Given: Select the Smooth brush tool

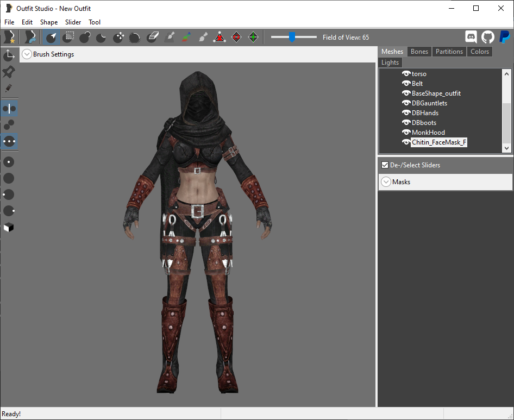Looking at the screenshot, I should click(135, 37).
